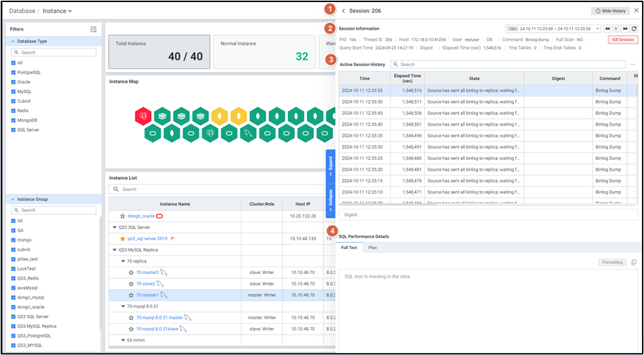Select the Full Text tab

point(349,248)
